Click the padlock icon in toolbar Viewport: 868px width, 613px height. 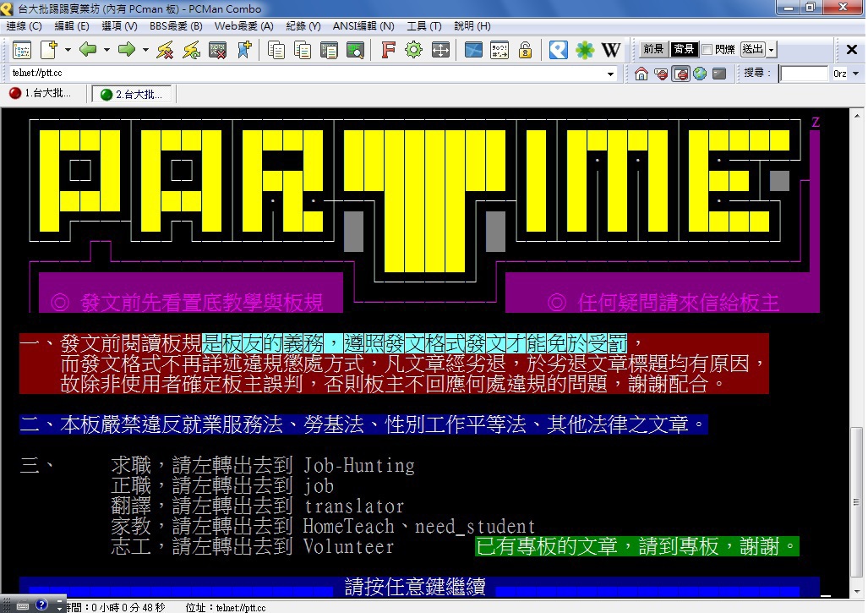[x=525, y=50]
